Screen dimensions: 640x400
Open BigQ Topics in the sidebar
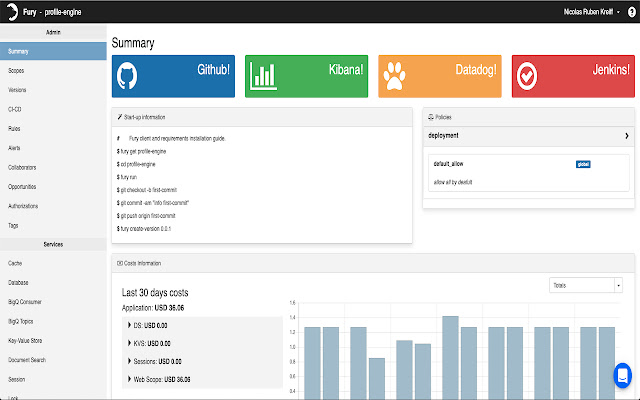tap(53, 321)
